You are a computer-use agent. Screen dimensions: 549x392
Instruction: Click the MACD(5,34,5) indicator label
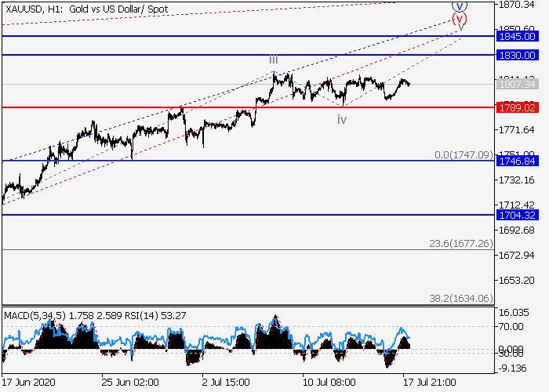pos(32,315)
